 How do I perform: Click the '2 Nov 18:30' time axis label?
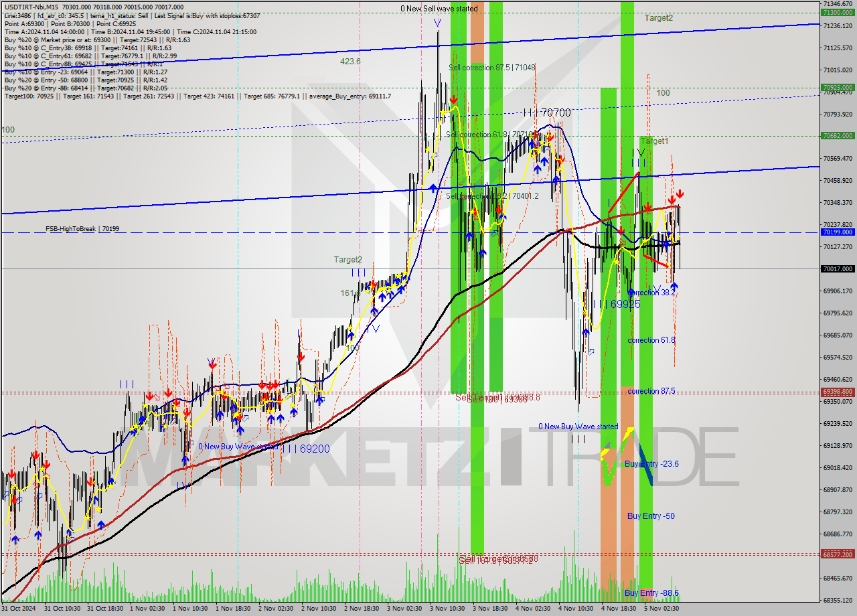(x=362, y=609)
